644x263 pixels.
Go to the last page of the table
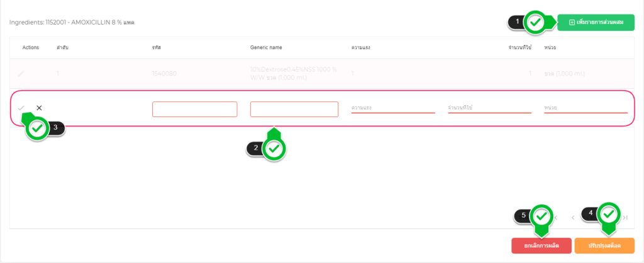[625, 218]
